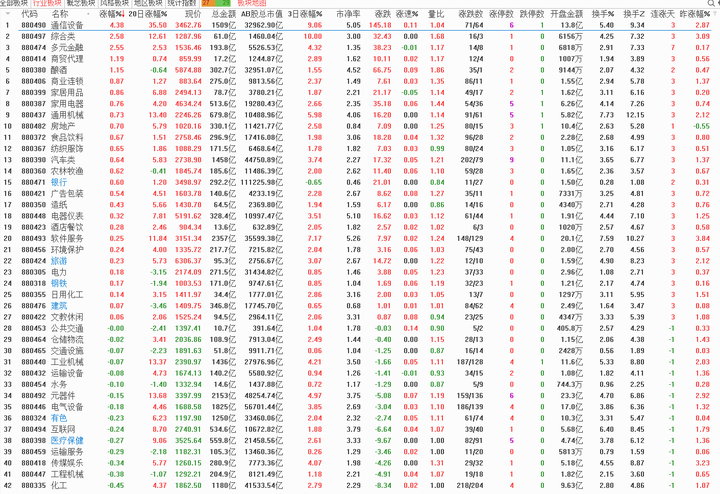Open the blue 医疗保健 sector link
720x494 pixels.
point(67,440)
